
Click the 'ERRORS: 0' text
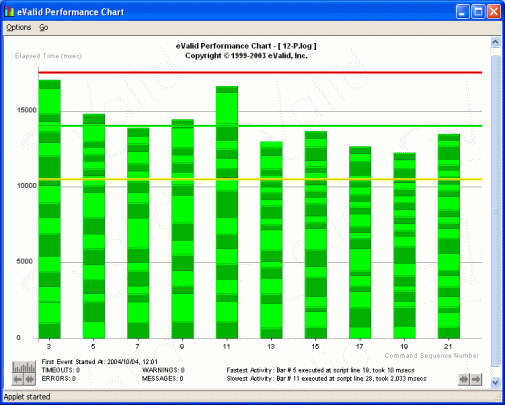coord(58,379)
